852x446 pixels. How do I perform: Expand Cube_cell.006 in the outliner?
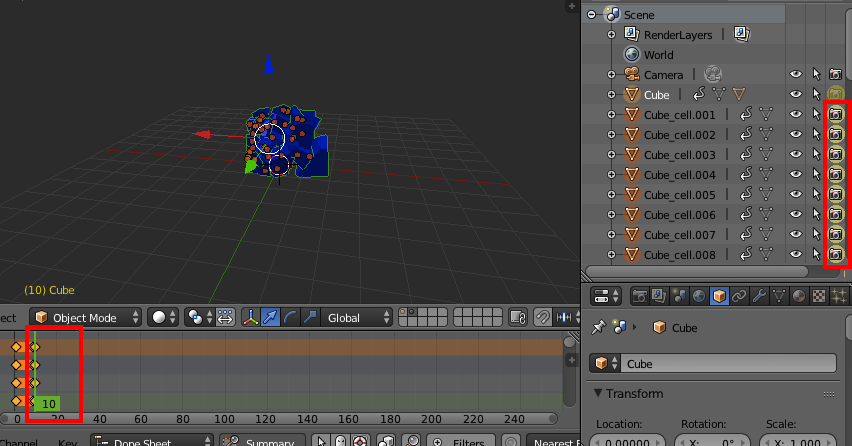[611, 215]
